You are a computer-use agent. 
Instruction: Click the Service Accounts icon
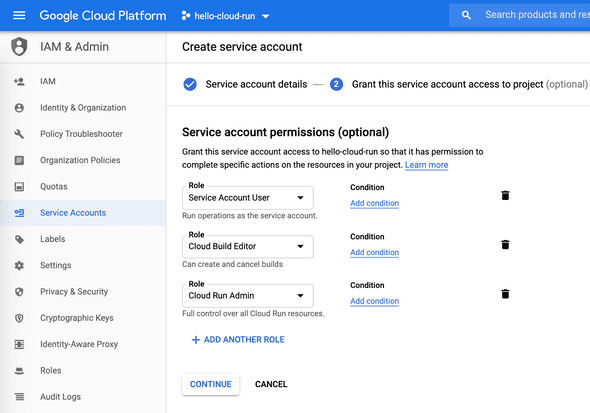coord(19,213)
